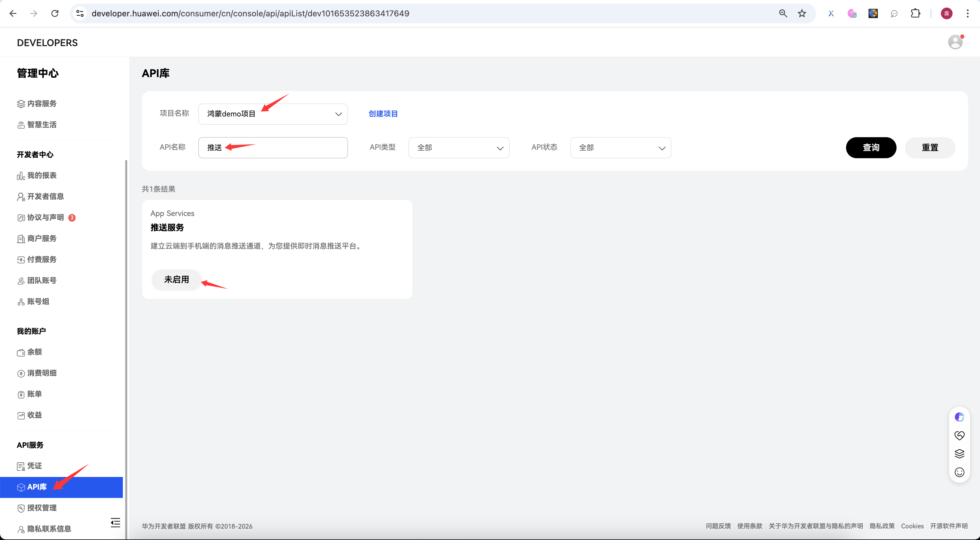The height and width of the screenshot is (540, 980).
Task: Click the 查询 button
Action: point(871,148)
